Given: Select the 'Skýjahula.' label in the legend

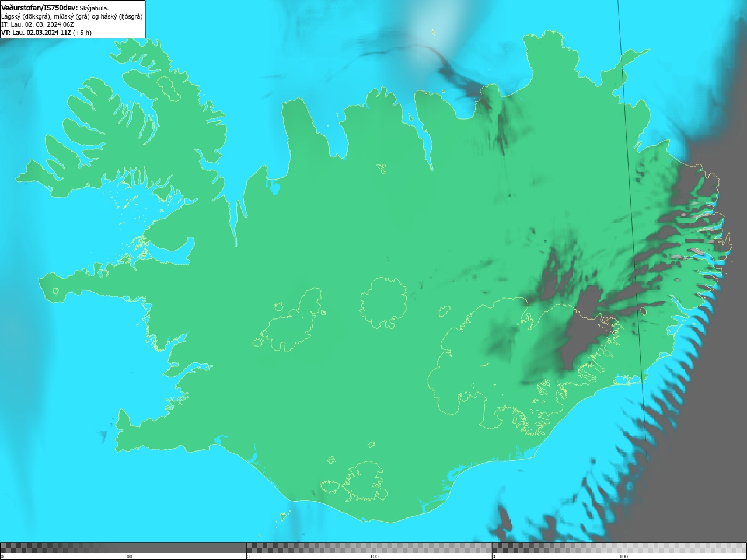Looking at the screenshot, I should [94, 8].
